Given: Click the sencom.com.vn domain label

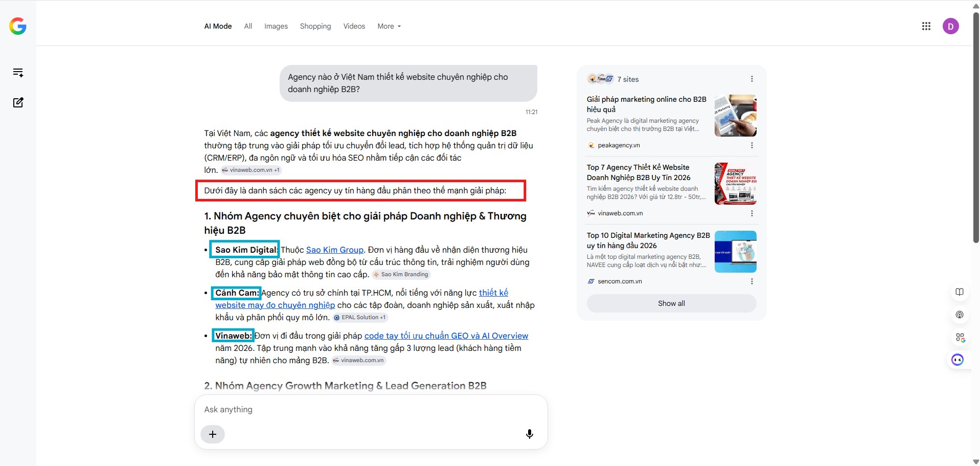Looking at the screenshot, I should [x=620, y=281].
